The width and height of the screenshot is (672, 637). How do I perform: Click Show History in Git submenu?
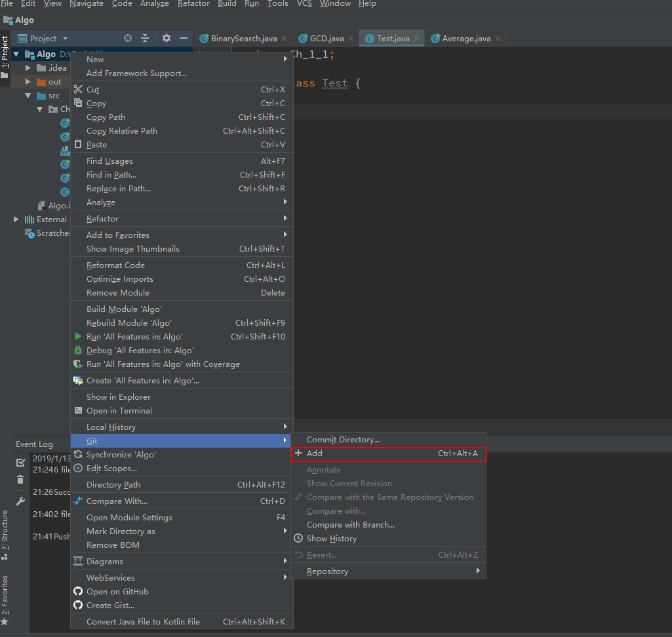tap(332, 539)
